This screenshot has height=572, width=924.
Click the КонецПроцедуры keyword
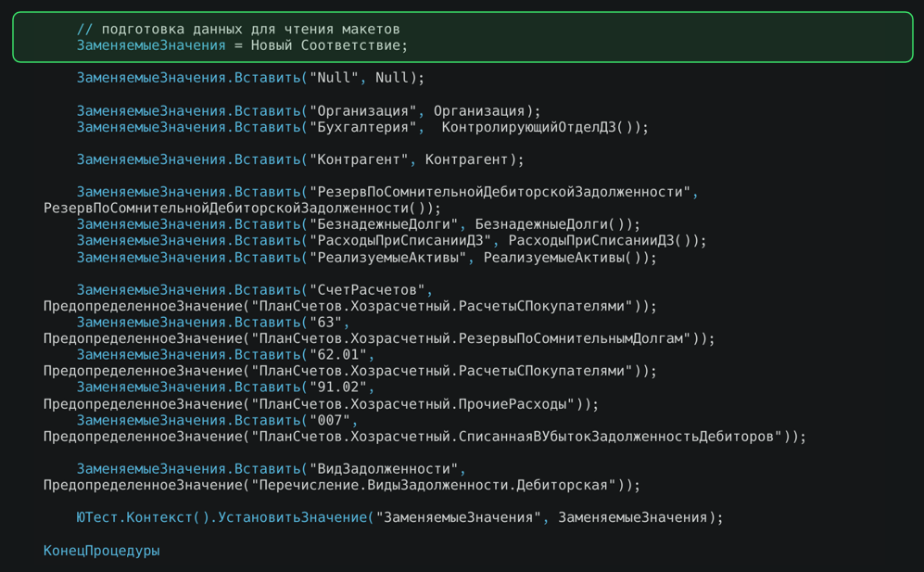(101, 551)
